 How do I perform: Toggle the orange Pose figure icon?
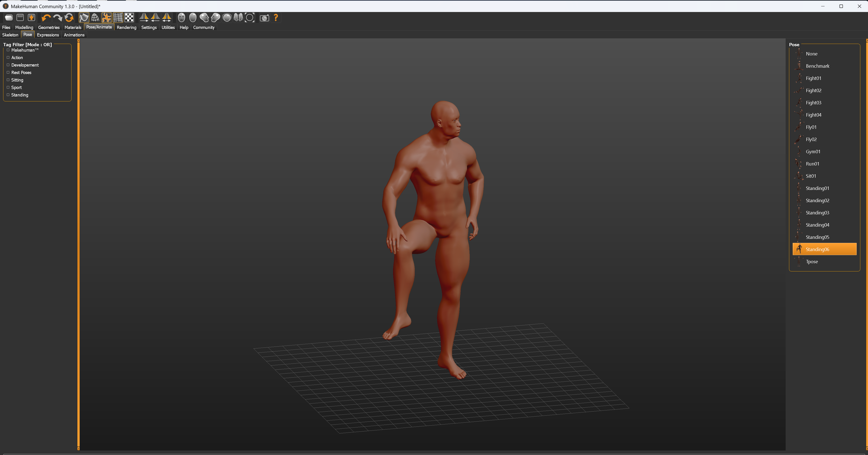[x=107, y=17]
